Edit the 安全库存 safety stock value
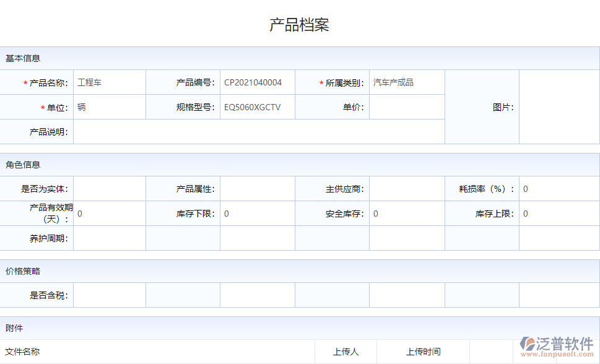Image resolution: width=600 pixels, height=364 pixels. (407, 214)
